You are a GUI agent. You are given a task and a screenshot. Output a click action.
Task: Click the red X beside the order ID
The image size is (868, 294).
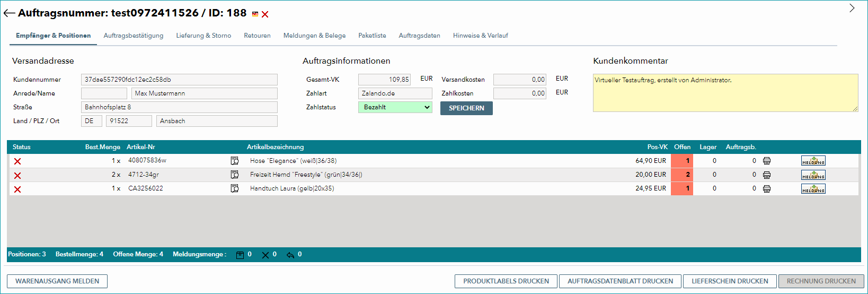pyautogui.click(x=265, y=14)
